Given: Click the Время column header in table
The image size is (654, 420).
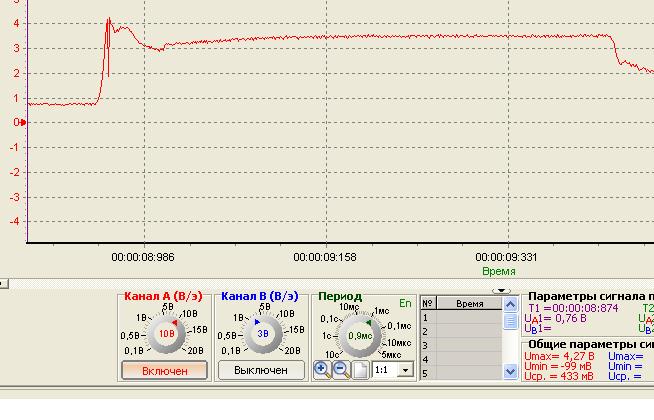Looking at the screenshot, I should 470,304.
